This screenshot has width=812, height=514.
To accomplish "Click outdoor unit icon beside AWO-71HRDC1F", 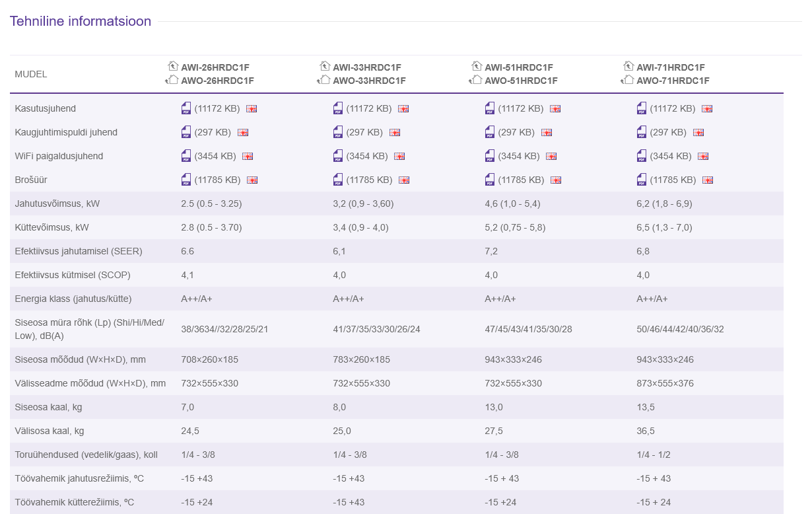I will pos(626,80).
